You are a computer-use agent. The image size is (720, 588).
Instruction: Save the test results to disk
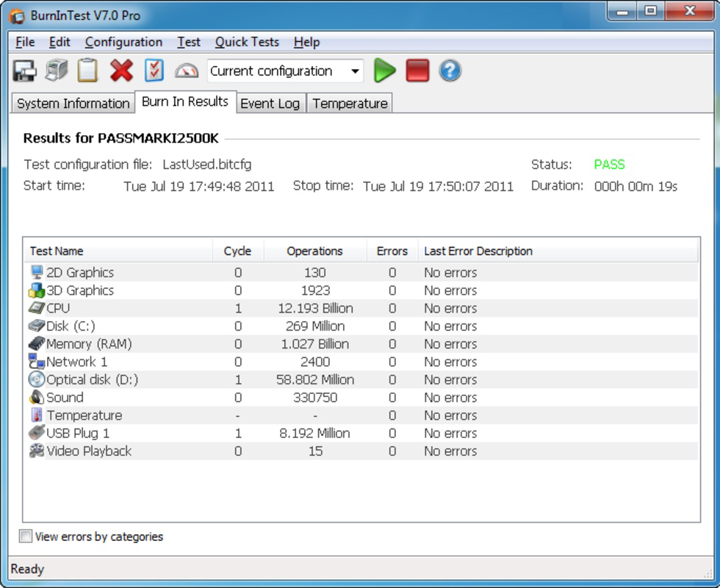pos(25,71)
